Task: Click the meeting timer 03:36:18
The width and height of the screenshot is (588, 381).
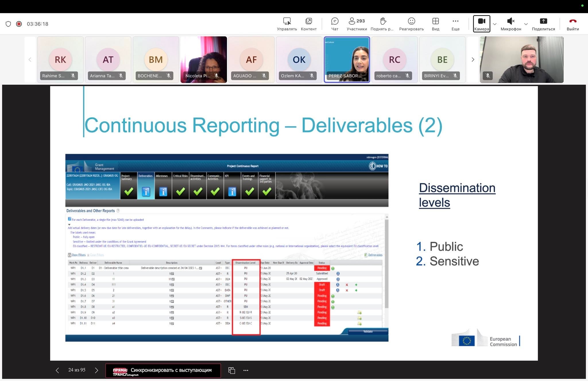Action: pos(38,24)
